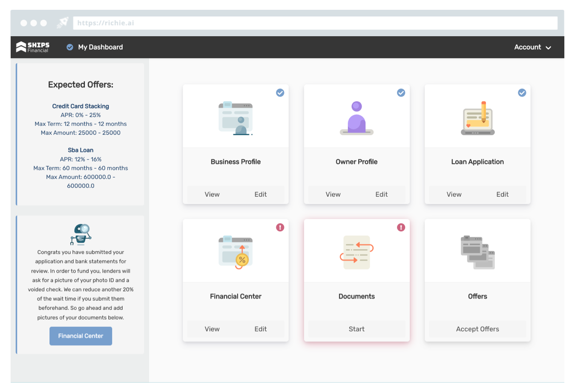Click the completed checkmark on Business Profile card
The height and width of the screenshot is (392, 575).
280,93
